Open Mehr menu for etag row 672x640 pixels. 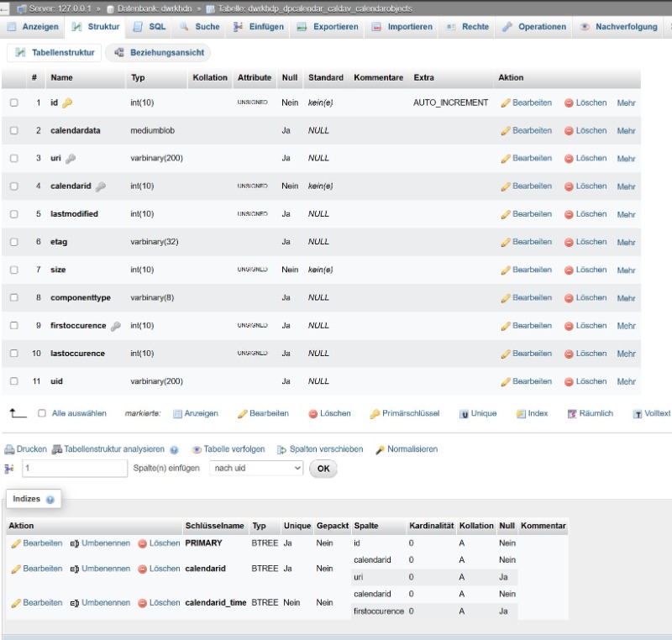[626, 242]
